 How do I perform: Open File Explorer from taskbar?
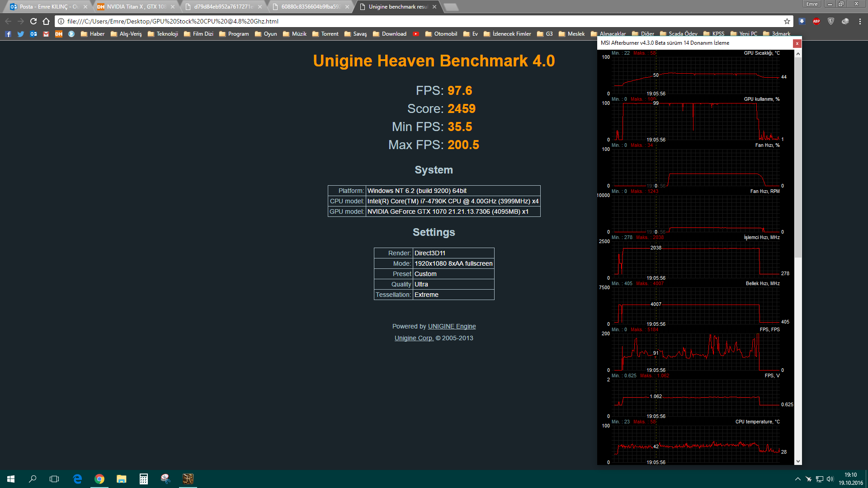click(121, 479)
